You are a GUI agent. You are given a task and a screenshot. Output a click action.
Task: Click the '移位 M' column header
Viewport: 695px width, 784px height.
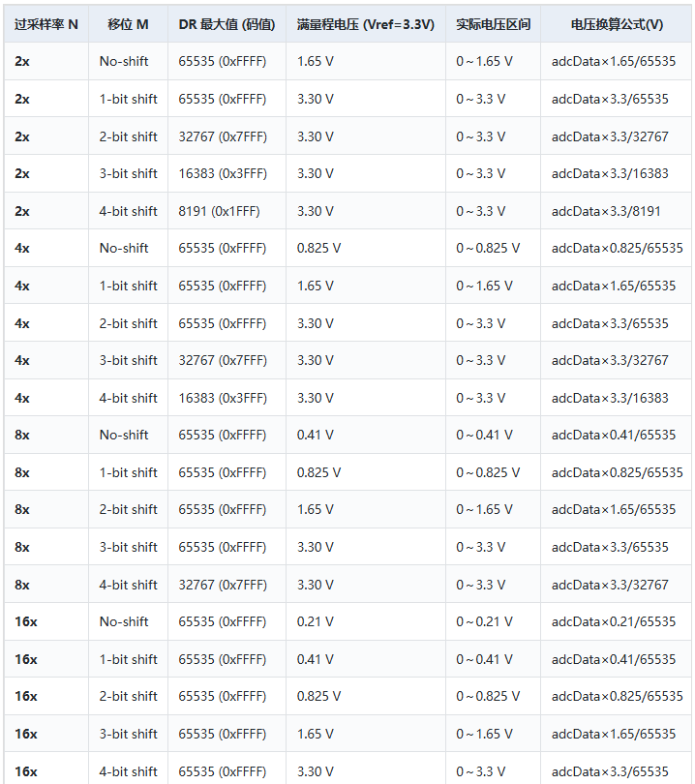coord(128,24)
